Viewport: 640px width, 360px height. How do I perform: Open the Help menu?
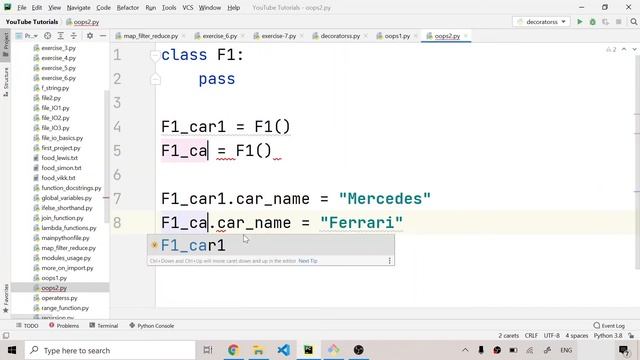click(x=233, y=7)
